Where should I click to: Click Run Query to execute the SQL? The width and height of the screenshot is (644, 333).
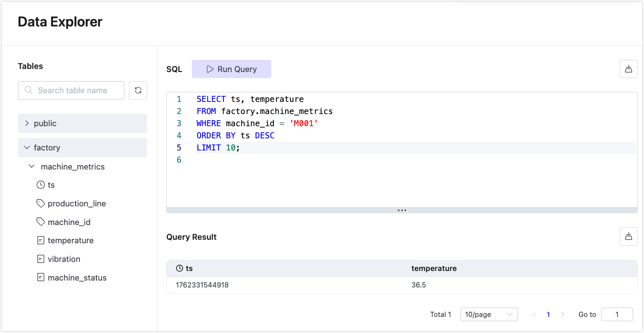[x=231, y=69]
